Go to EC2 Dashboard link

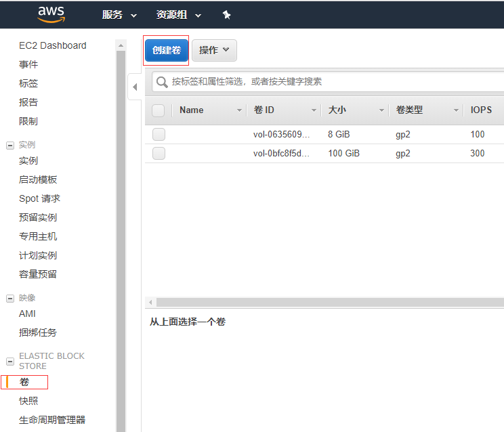tap(53, 45)
